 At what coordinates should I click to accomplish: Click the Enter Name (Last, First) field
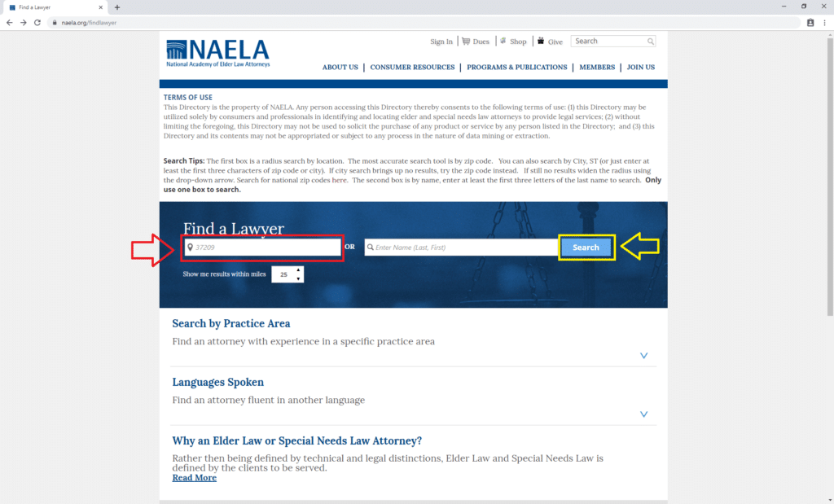pos(461,248)
